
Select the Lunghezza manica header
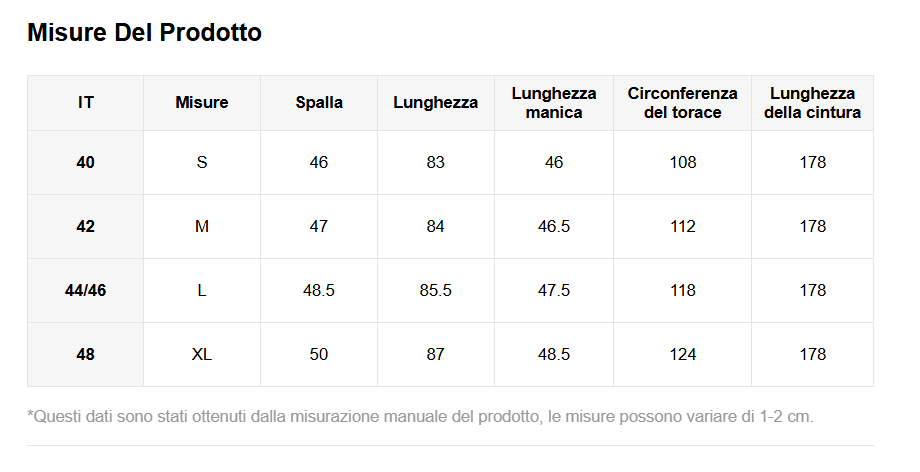tap(554, 103)
